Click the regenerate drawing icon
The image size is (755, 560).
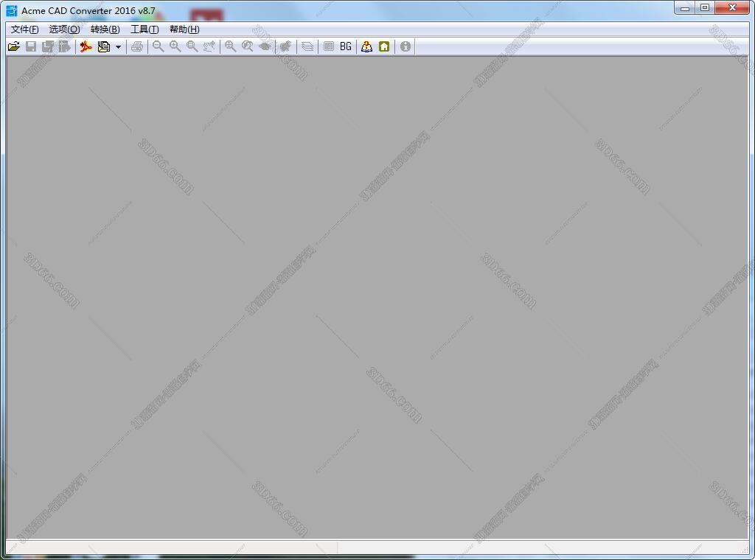point(285,46)
